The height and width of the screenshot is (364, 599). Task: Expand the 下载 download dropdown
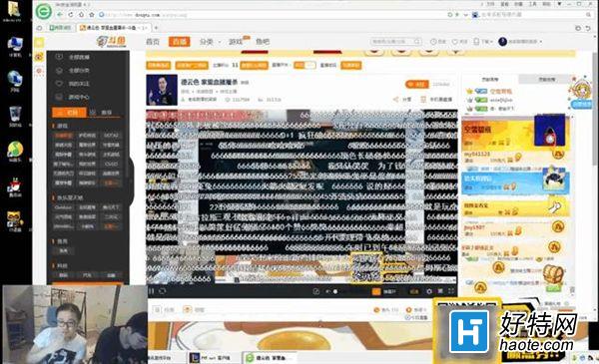click(483, 41)
